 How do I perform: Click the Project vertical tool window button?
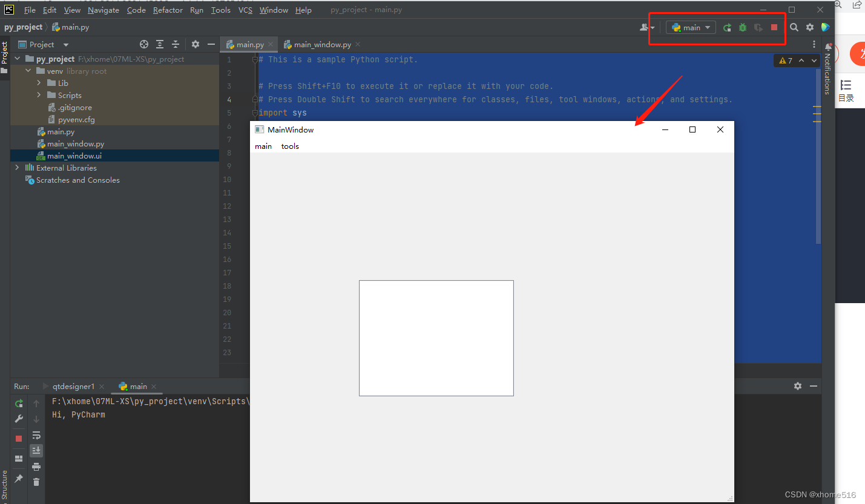pyautogui.click(x=5, y=57)
